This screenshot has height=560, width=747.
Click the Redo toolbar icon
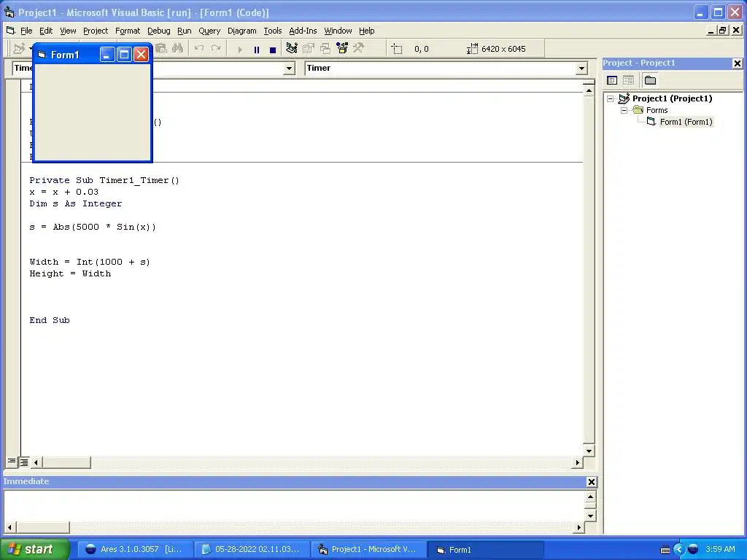click(x=216, y=49)
